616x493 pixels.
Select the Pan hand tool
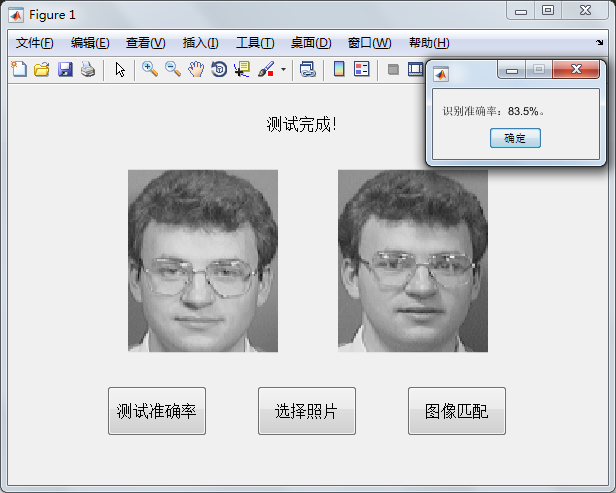(196, 69)
